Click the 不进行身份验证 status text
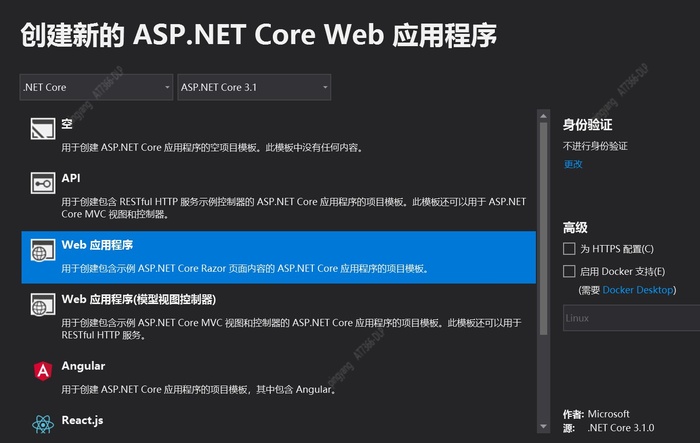The image size is (700, 443). [x=595, y=146]
